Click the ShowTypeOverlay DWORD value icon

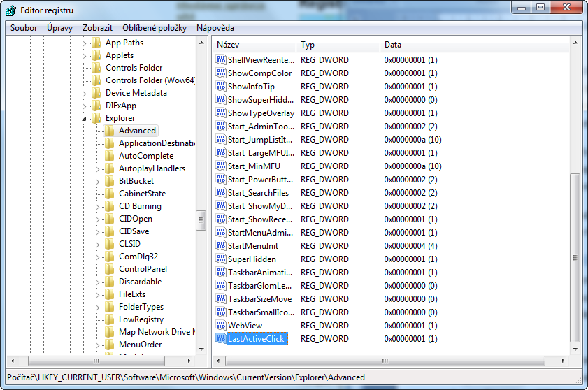pyautogui.click(x=221, y=113)
